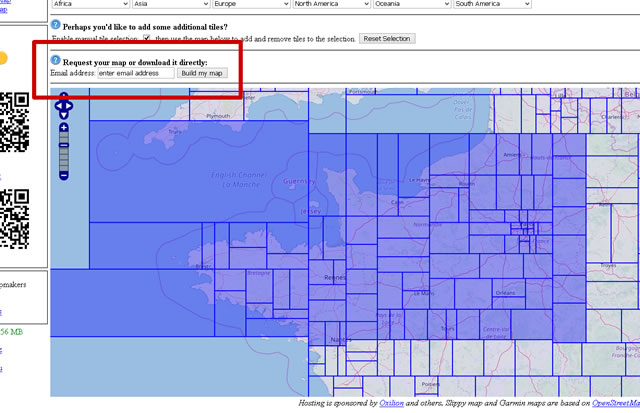Expand the South America dropdown
640x413 pixels.
pos(491,4)
